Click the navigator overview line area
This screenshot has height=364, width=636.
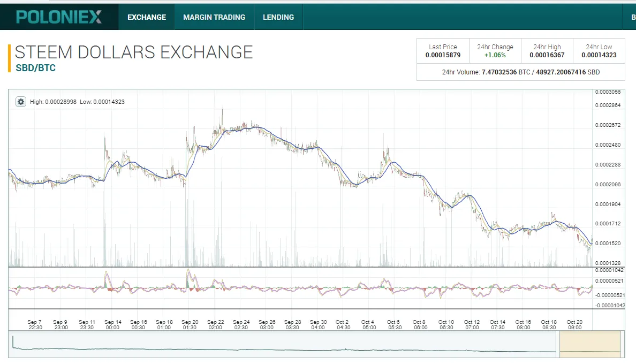[282, 344]
